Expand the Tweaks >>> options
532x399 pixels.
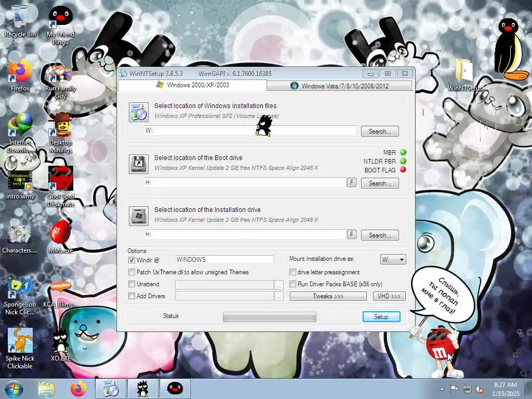click(328, 296)
